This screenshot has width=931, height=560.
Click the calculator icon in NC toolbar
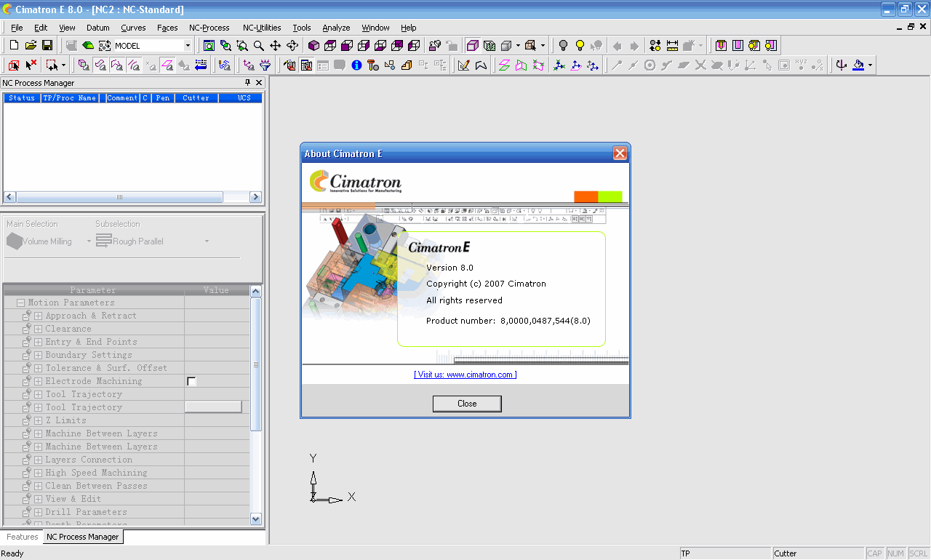[x=306, y=65]
